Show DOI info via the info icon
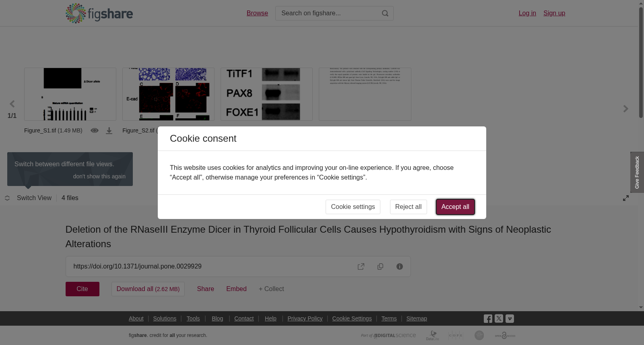 pos(400,266)
